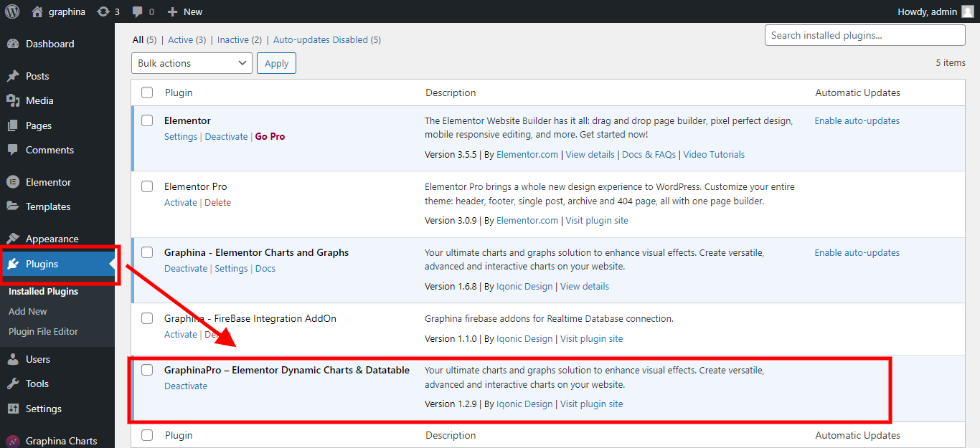Open Elementor Settings link

(181, 137)
